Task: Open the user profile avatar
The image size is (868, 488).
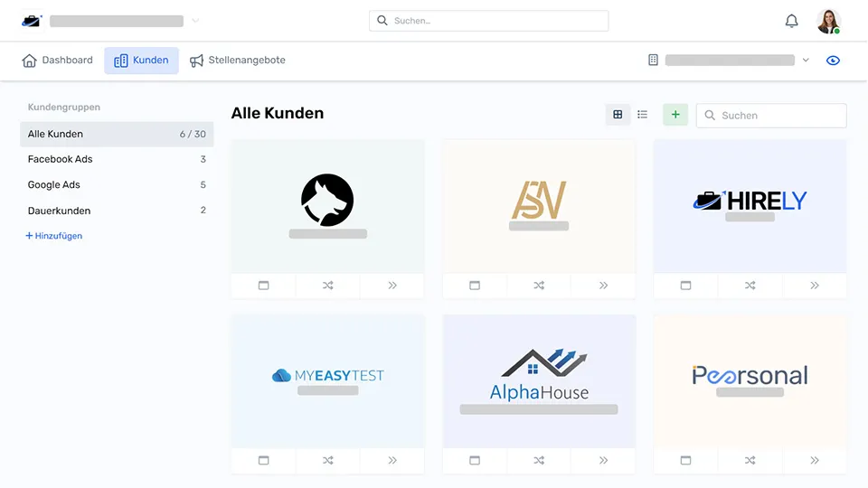Action: click(828, 21)
